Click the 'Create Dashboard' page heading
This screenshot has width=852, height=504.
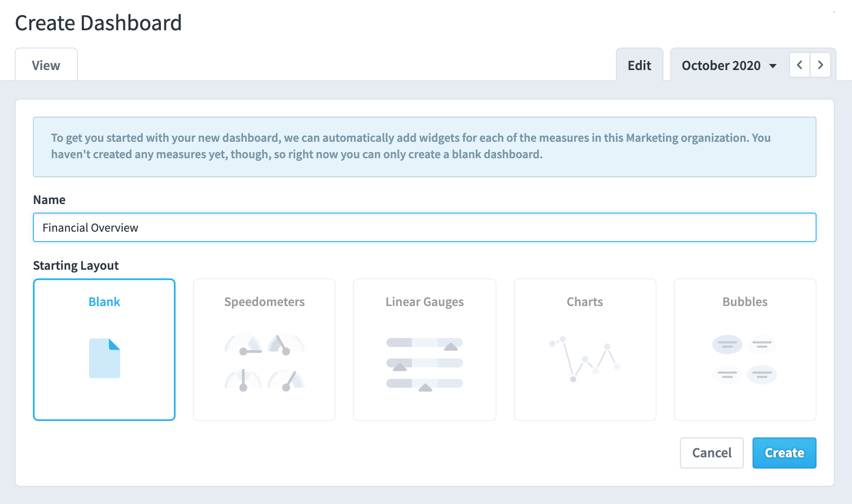(98, 23)
